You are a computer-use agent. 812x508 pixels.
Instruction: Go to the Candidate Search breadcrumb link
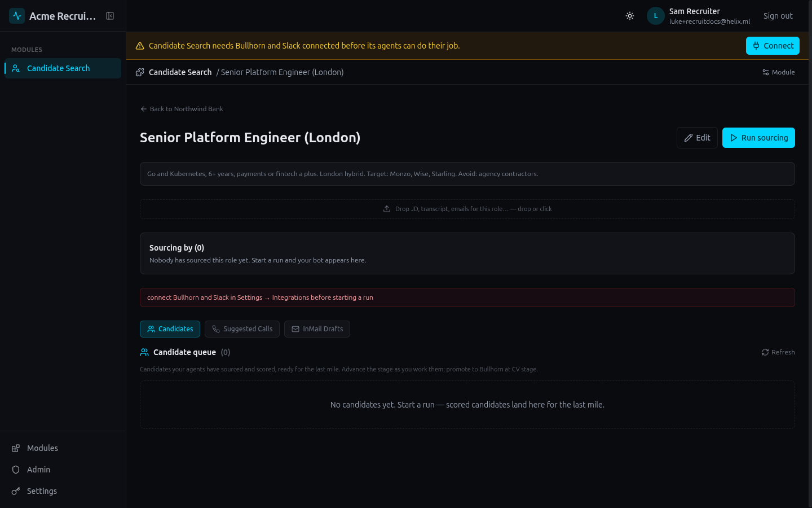coord(180,72)
